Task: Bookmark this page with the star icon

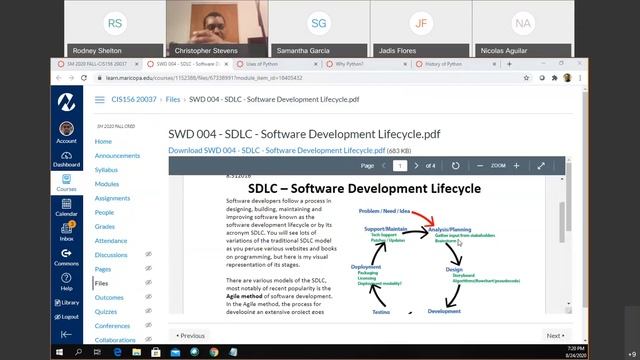Action: (x=527, y=78)
